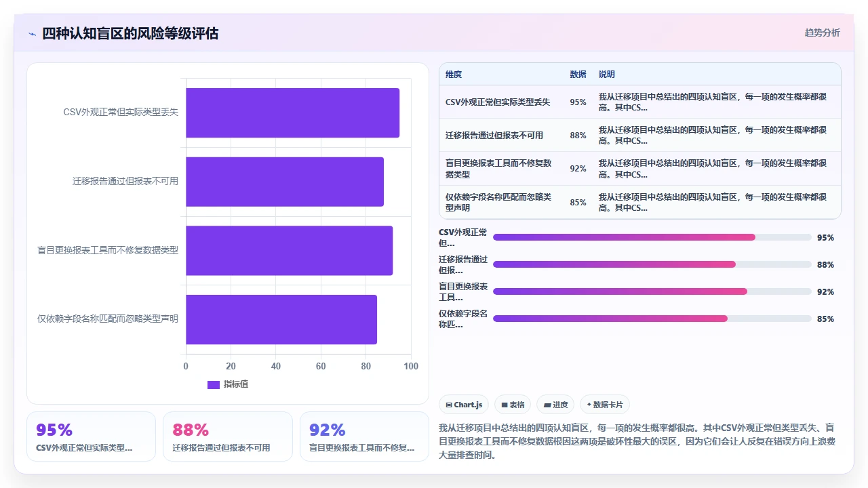868x488 pixels.
Task: Select table cell 盲目更换报表工具而不修复数据类型
Action: [x=500, y=169]
